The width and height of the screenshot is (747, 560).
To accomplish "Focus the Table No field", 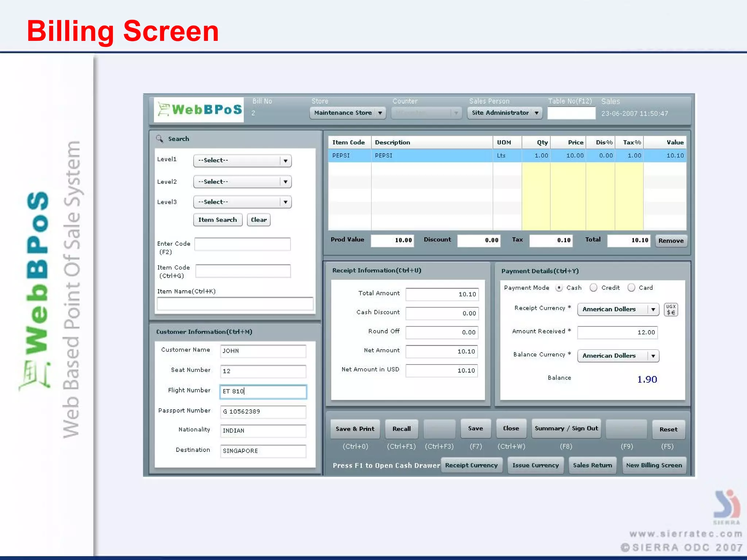I will tap(572, 113).
